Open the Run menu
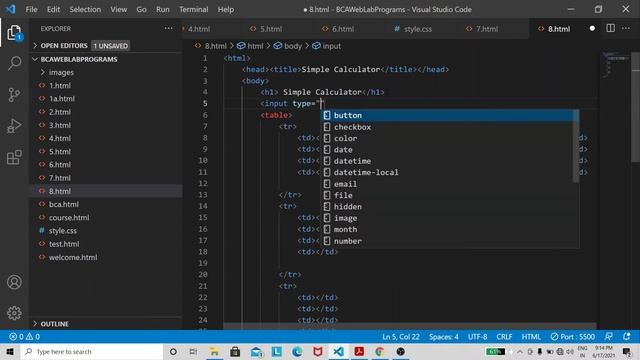 pyautogui.click(x=162, y=9)
